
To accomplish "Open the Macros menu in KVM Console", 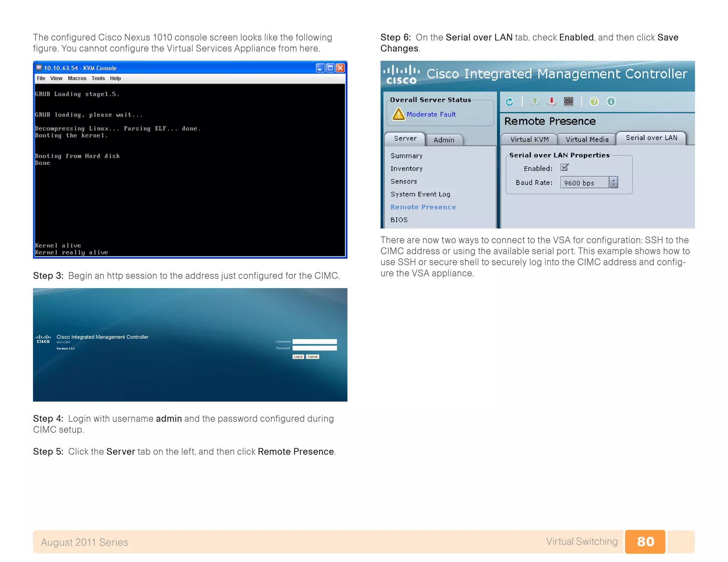I will click(x=77, y=79).
